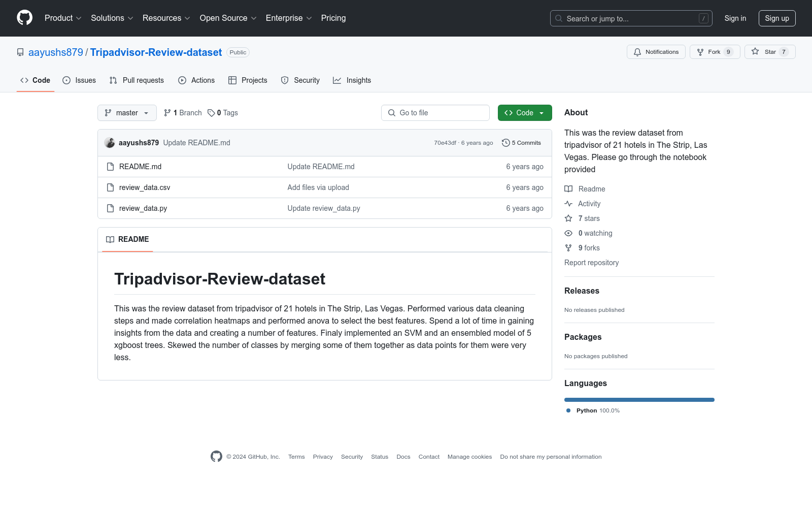
Task: Click the GitHub logo in header
Action: [x=24, y=18]
